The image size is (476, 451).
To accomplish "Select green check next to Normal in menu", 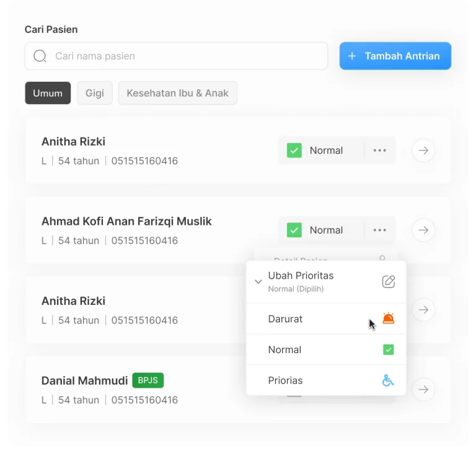I will [x=388, y=349].
